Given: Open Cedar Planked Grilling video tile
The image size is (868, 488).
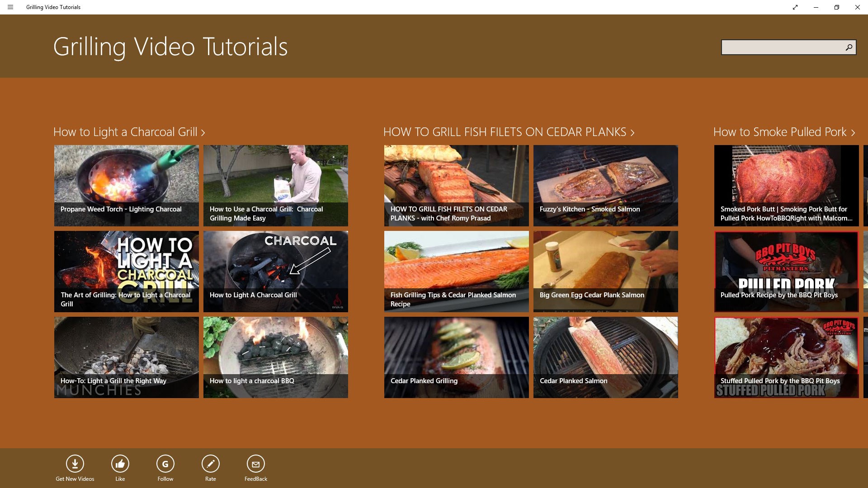Looking at the screenshot, I should (x=457, y=357).
